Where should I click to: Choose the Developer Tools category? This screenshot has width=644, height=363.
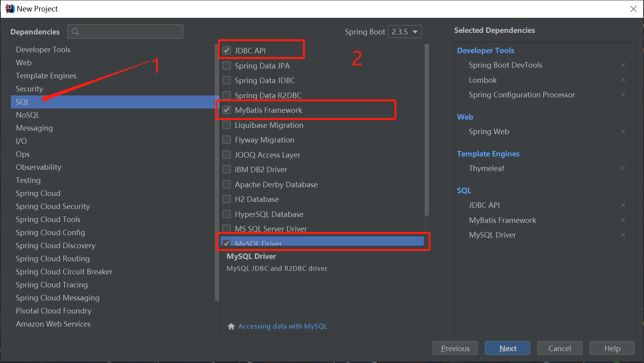click(43, 49)
